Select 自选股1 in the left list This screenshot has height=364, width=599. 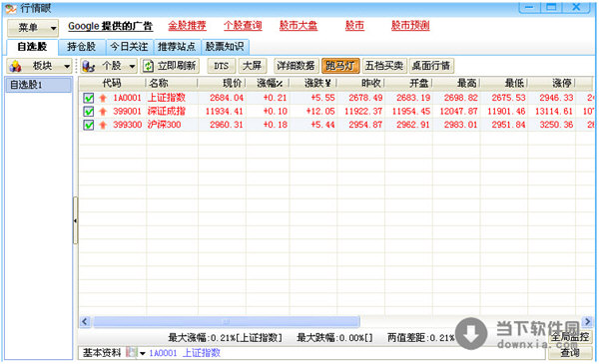pyautogui.click(x=38, y=85)
